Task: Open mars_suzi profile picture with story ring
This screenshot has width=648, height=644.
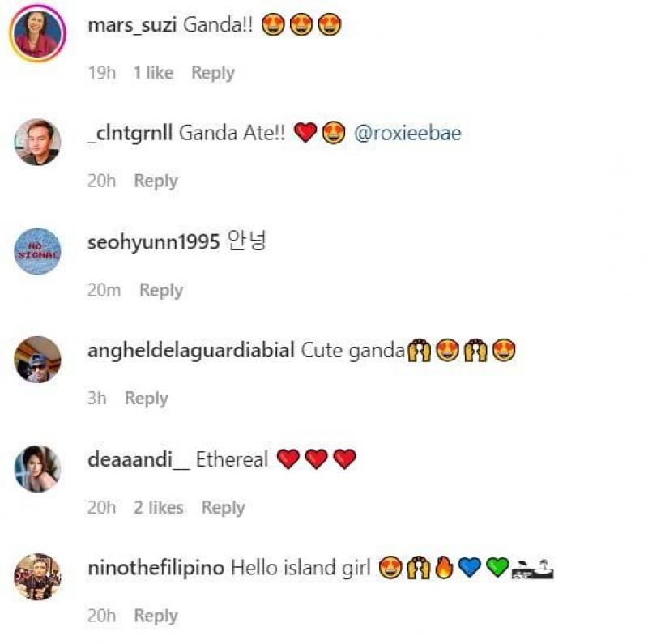Action: (37, 33)
